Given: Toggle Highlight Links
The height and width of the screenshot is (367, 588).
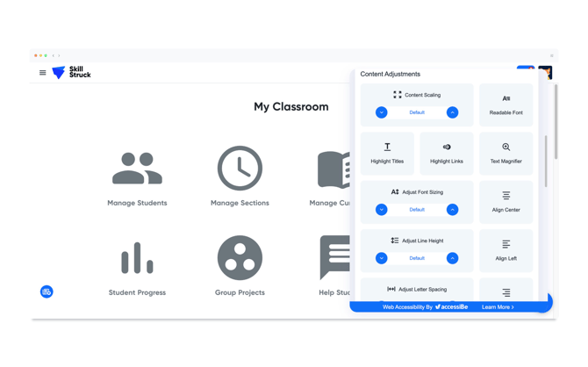Looking at the screenshot, I should 446,154.
